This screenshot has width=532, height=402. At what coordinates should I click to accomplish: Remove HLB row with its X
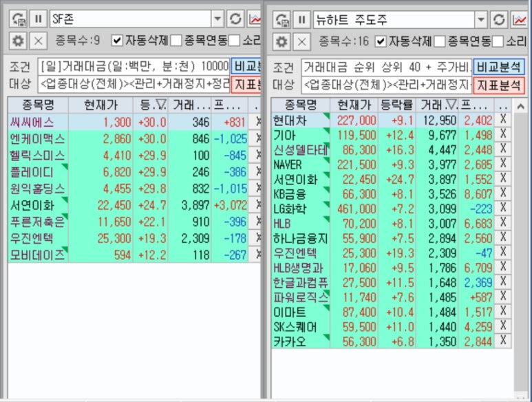[503, 222]
